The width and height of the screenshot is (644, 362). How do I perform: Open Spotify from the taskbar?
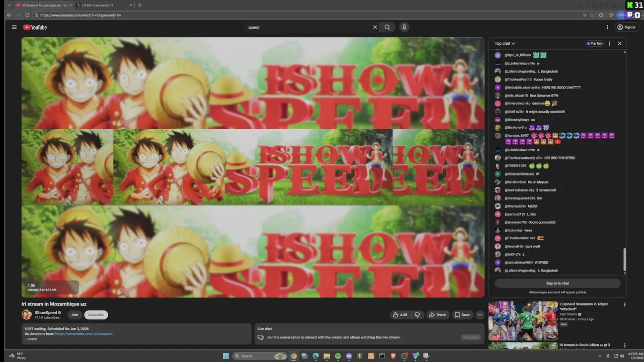(x=338, y=356)
